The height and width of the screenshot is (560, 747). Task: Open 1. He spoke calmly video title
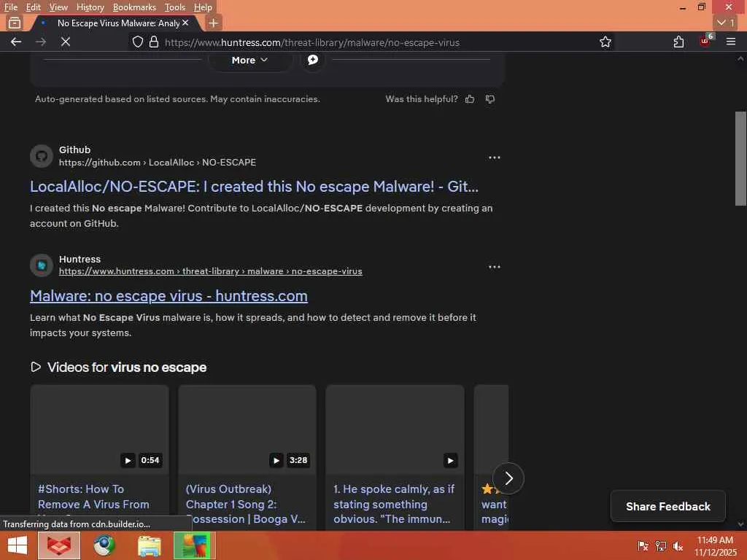pyautogui.click(x=394, y=504)
